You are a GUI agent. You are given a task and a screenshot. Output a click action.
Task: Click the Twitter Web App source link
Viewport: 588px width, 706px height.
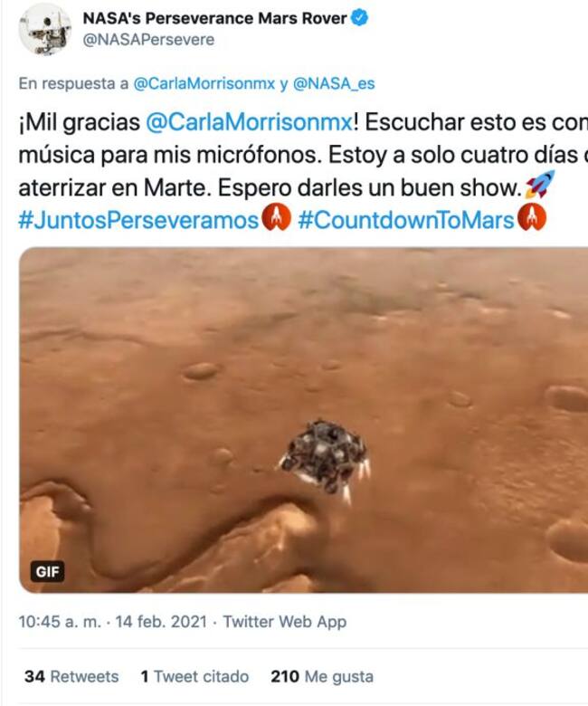pos(285,622)
